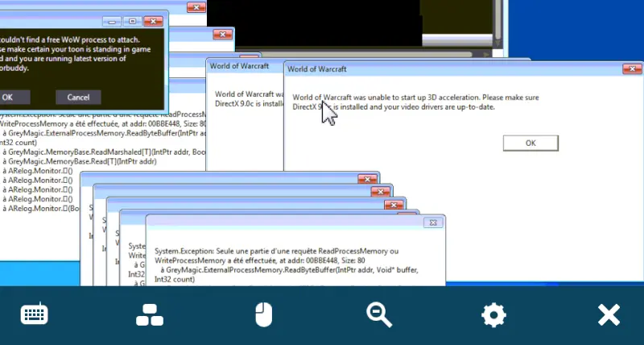Image resolution: width=644 pixels, height=345 pixels.
Task: Click Cancel in the dark WoW process dialog
Action: [78, 98]
